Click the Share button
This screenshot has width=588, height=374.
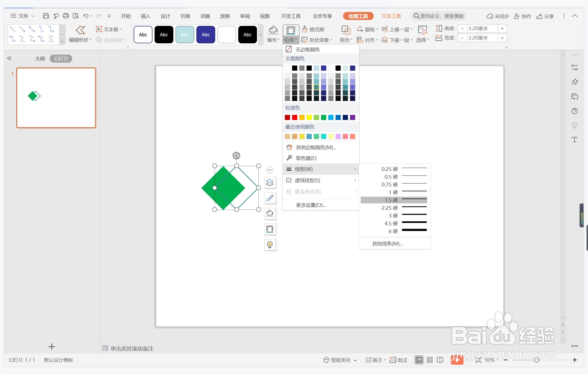pos(545,16)
